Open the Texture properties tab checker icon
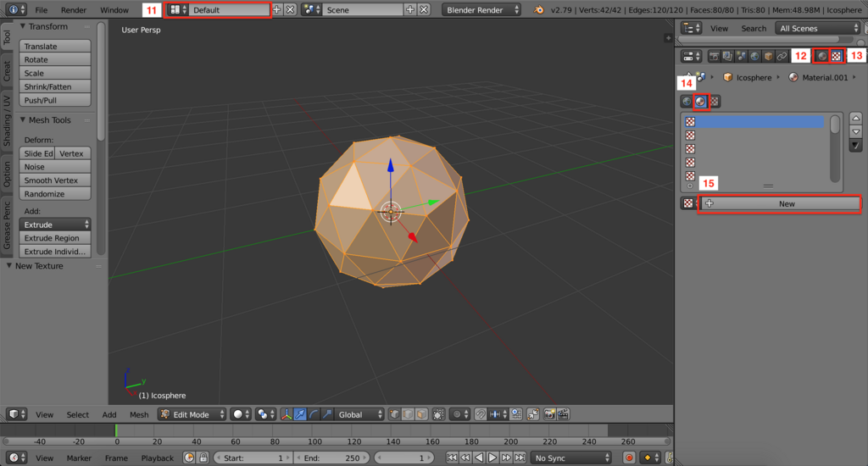Viewport: 868px width, 466px height. (836, 57)
